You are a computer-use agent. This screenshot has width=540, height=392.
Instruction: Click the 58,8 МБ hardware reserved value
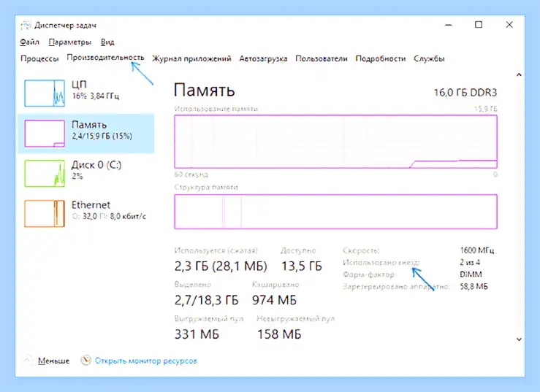tap(474, 286)
